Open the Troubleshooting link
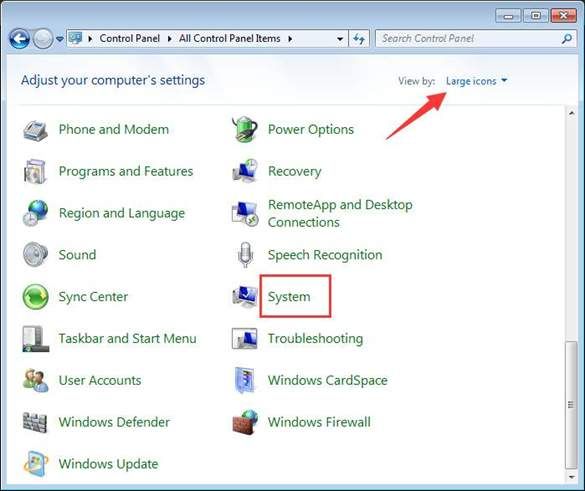 pos(315,338)
